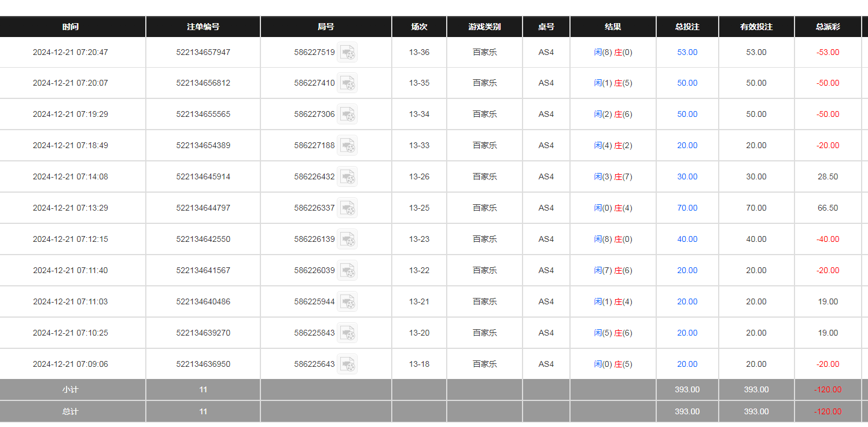Screen dimensions: 868x427
Task: Watch replay for round 586226039
Action: click(347, 270)
